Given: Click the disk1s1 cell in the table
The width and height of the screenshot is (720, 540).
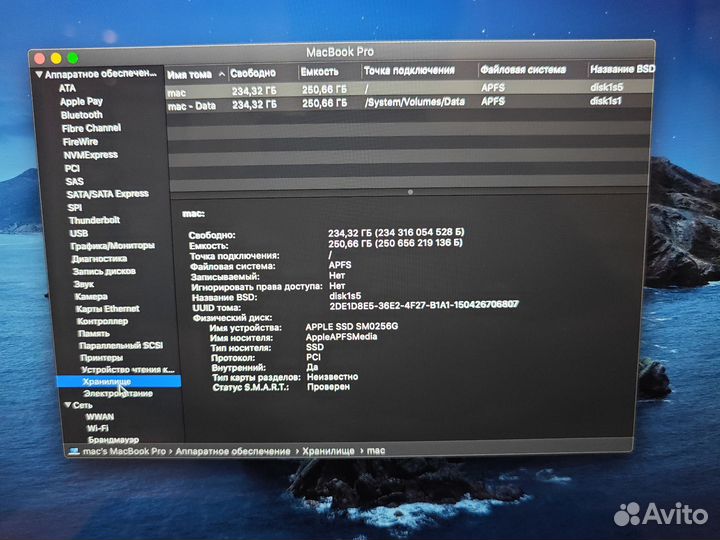Looking at the screenshot, I should pos(606,100).
